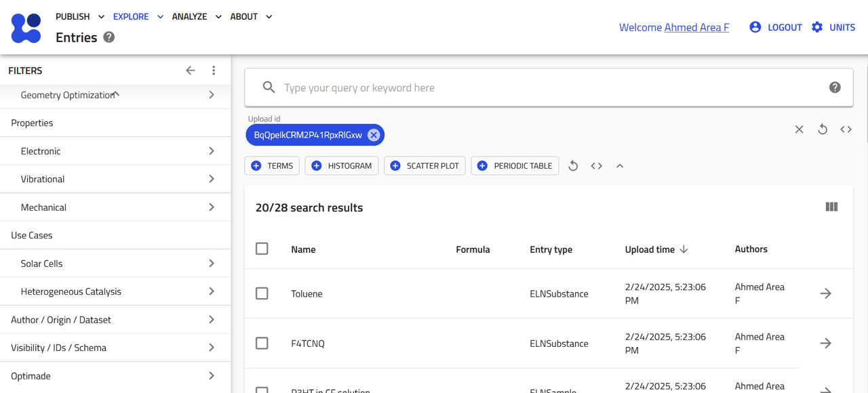This screenshot has width=868, height=393.
Task: Select the F4TCNQ entry checkbox
Action: coord(262,344)
